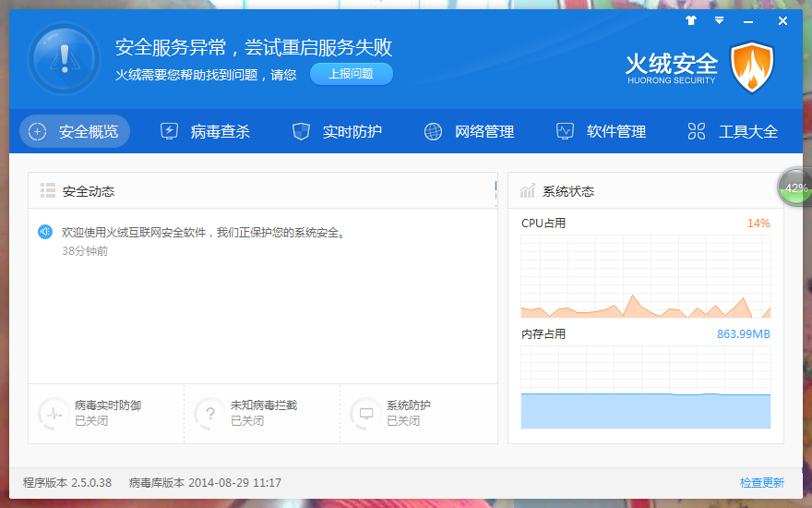Viewport: 812px width, 508px height.
Task: Click the CPU usage 14% value
Action: pos(758,224)
